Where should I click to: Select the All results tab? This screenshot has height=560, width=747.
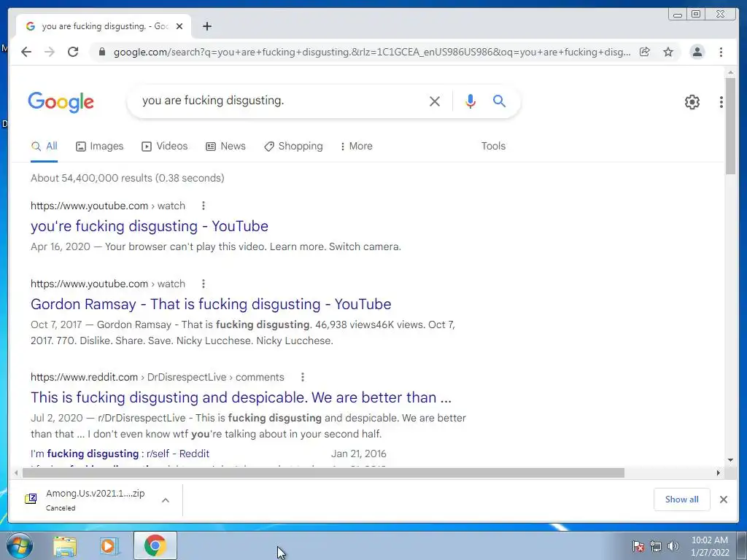[44, 146]
